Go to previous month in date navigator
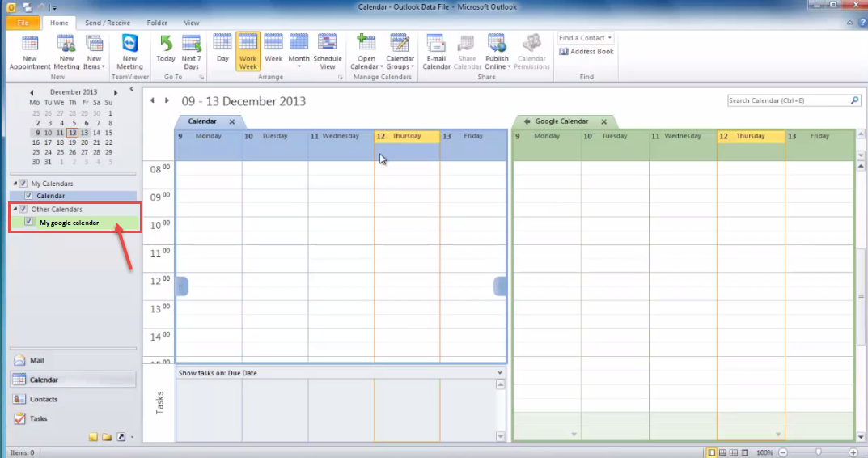Screen dimensions: 868x458 pyautogui.click(x=32, y=92)
